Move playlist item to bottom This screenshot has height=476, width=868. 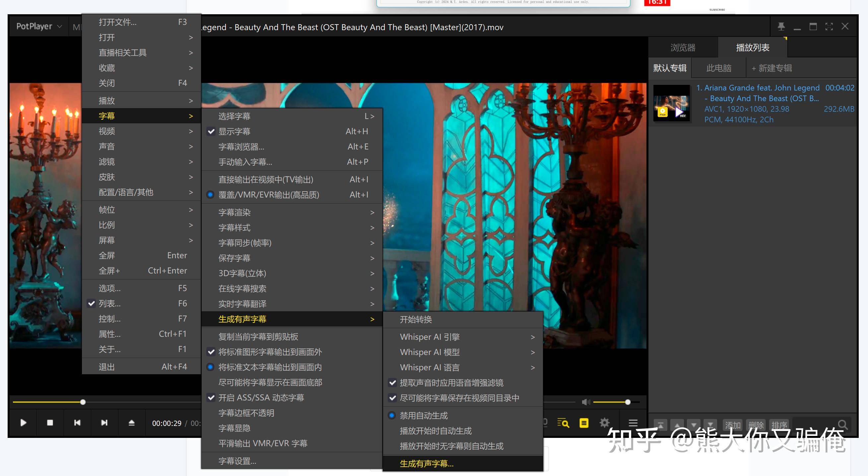(710, 426)
